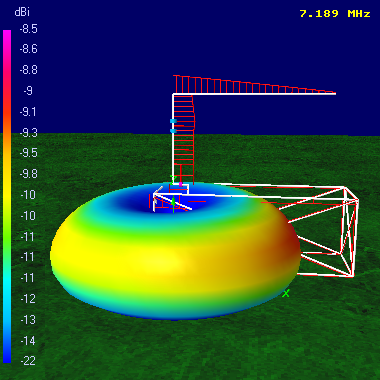Select the magenta feed source marker

(181, 184)
